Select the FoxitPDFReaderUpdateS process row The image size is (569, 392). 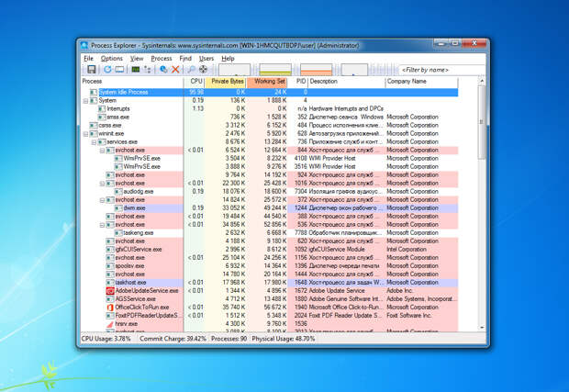pyautogui.click(x=270, y=316)
